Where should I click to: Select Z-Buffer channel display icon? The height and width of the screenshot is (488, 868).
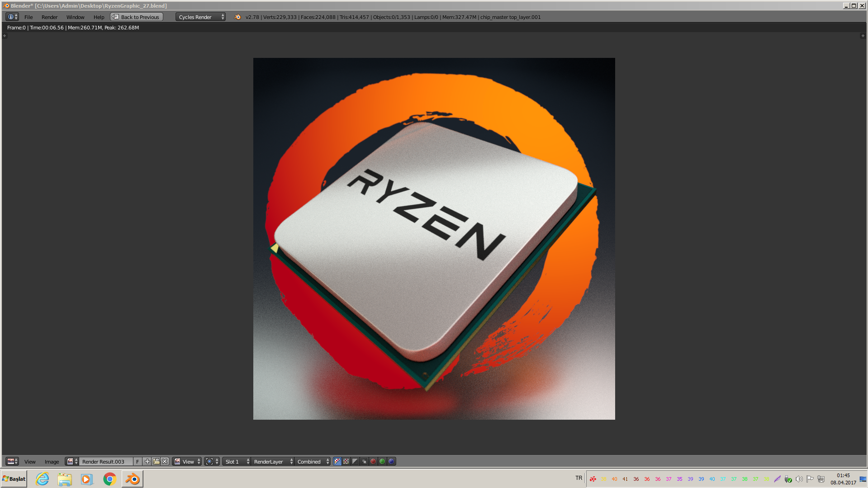(x=364, y=461)
